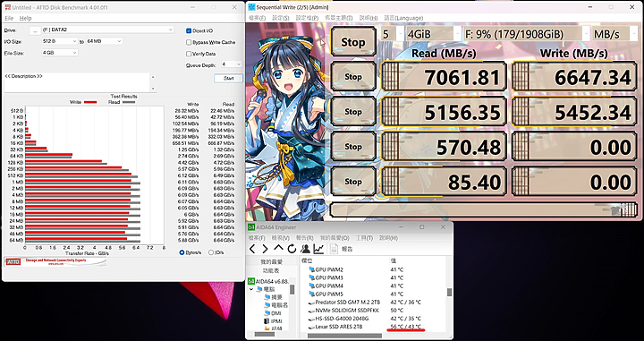Open CrystalDiskMark MB/s unit dropdown
The image size is (644, 341).
(x=614, y=34)
